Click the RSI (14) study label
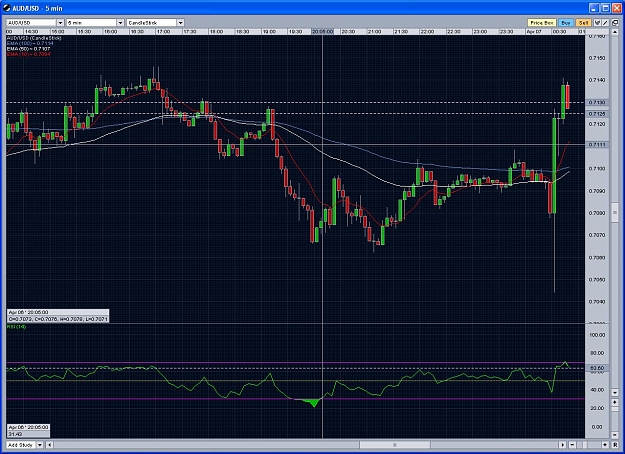Viewport: 625px width, 454px height. pyautogui.click(x=16, y=326)
